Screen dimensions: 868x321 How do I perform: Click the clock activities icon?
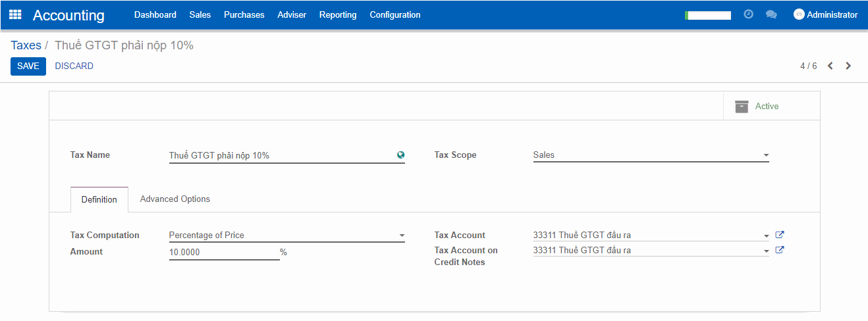coord(748,14)
